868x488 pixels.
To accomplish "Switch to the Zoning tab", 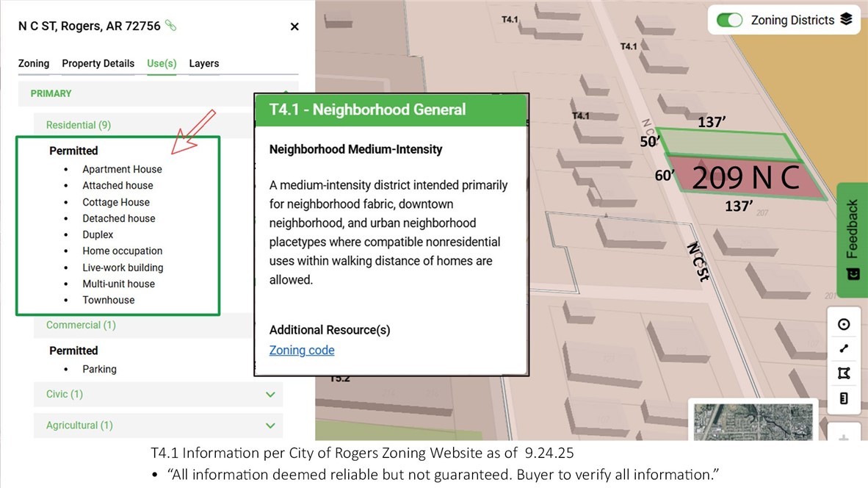I will tap(34, 63).
